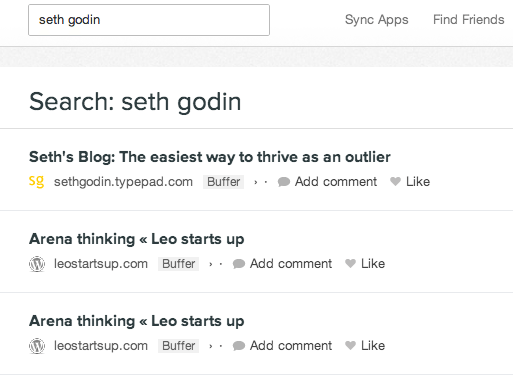Expand the chevron after Buffer on first Arena result

211,264
